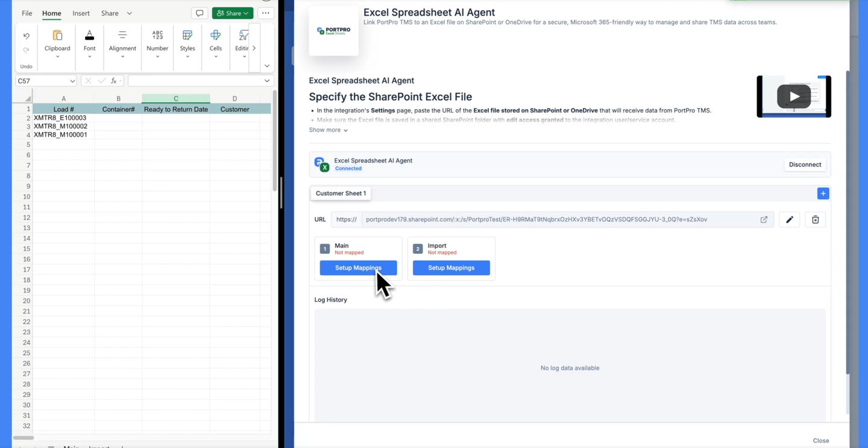The image size is (868, 448).
Task: Click the Undo label under arrows
Action: 26,66
